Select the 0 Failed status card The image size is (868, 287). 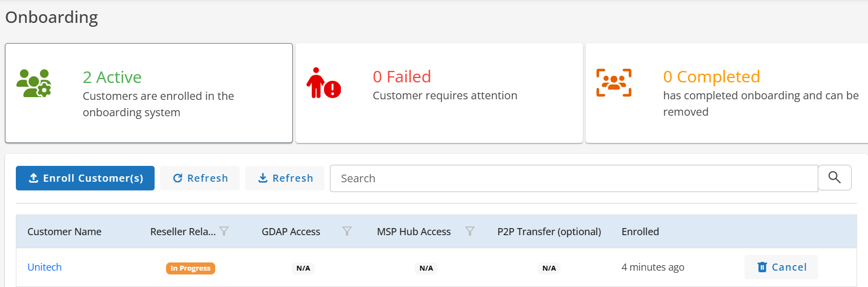[x=439, y=93]
